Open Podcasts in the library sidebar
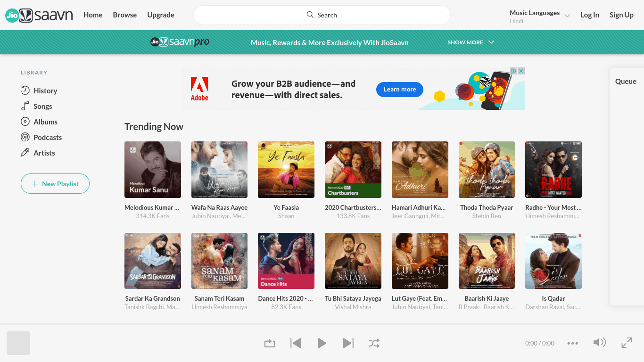 pos(41,137)
